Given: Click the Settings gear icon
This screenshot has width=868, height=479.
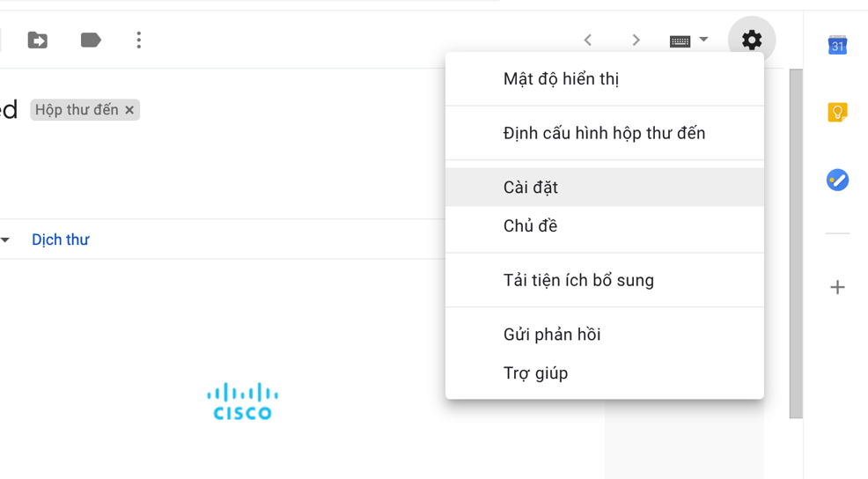Looking at the screenshot, I should coord(751,40).
